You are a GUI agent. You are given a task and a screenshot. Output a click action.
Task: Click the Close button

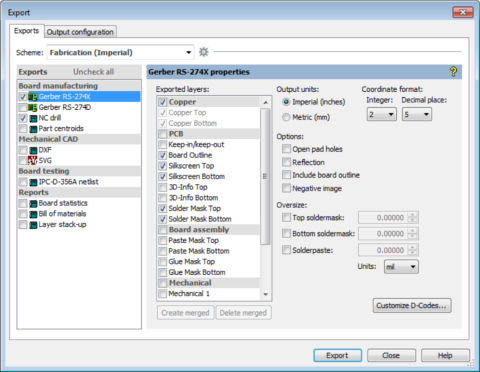tap(391, 356)
